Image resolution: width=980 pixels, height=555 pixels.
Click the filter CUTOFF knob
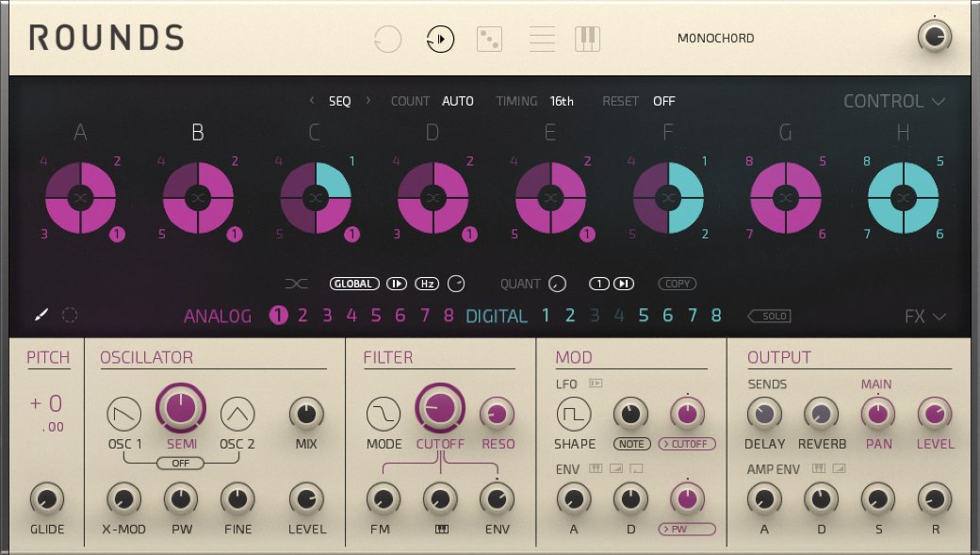pyautogui.click(x=439, y=407)
